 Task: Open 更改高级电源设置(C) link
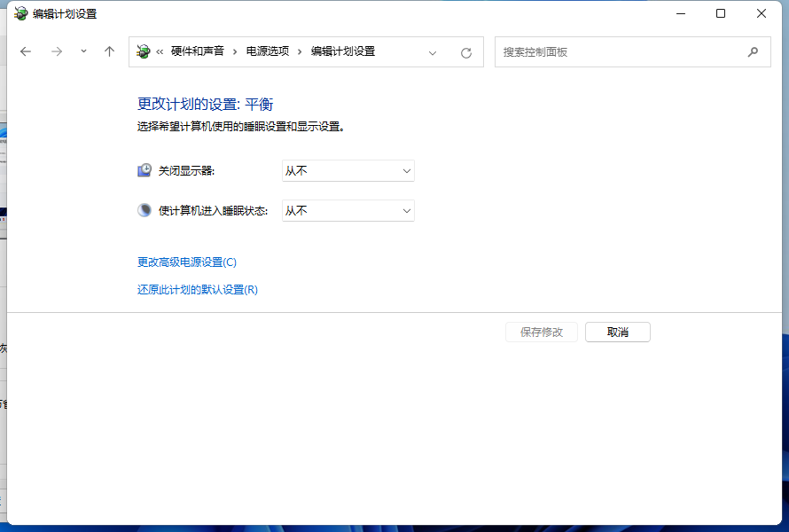(x=187, y=262)
